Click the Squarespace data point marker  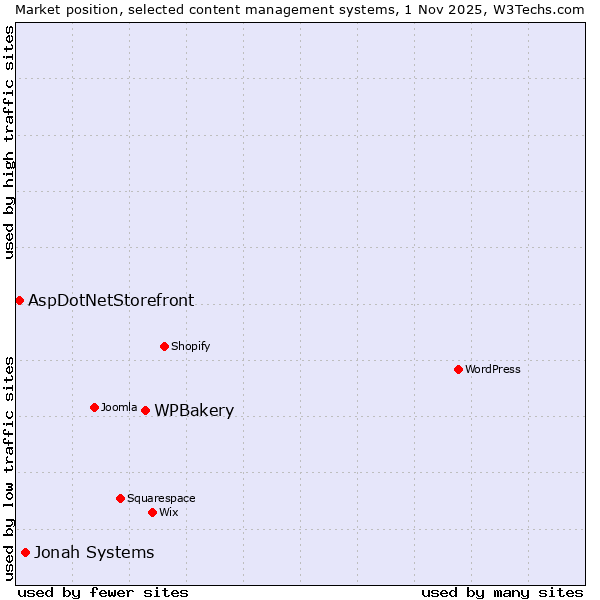tap(120, 498)
